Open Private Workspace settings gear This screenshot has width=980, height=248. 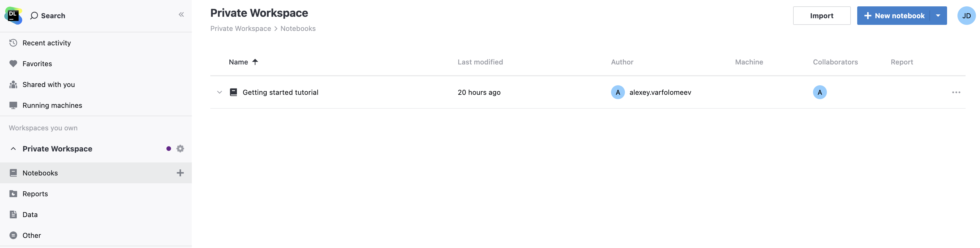coord(180,148)
